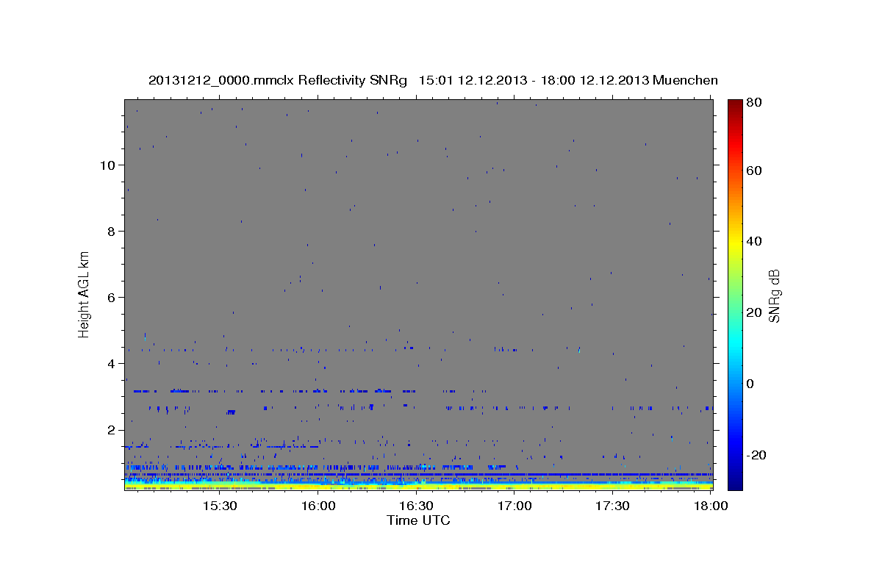Click the 18:00 time tick label
The width and height of the screenshot is (882, 588).
pos(711,506)
